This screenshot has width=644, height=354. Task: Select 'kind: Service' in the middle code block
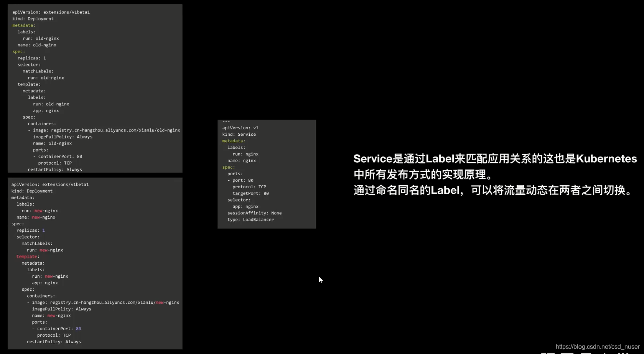coord(239,134)
